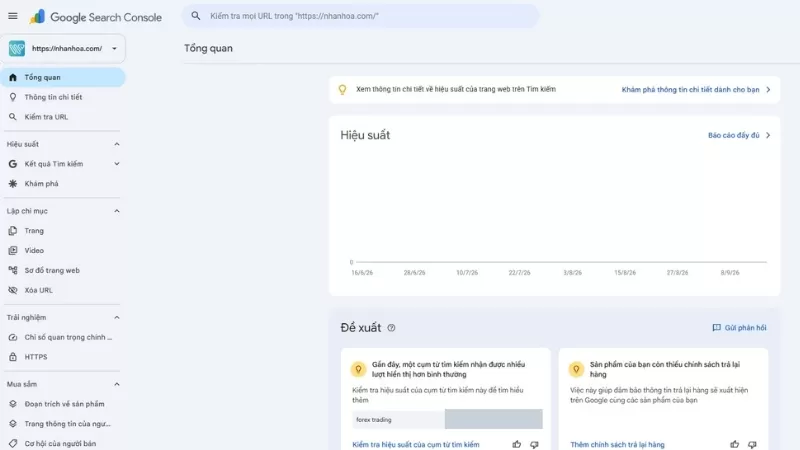The height and width of the screenshot is (450, 800).
Task: Thumbs up the return policy recommendation
Action: tap(735, 444)
